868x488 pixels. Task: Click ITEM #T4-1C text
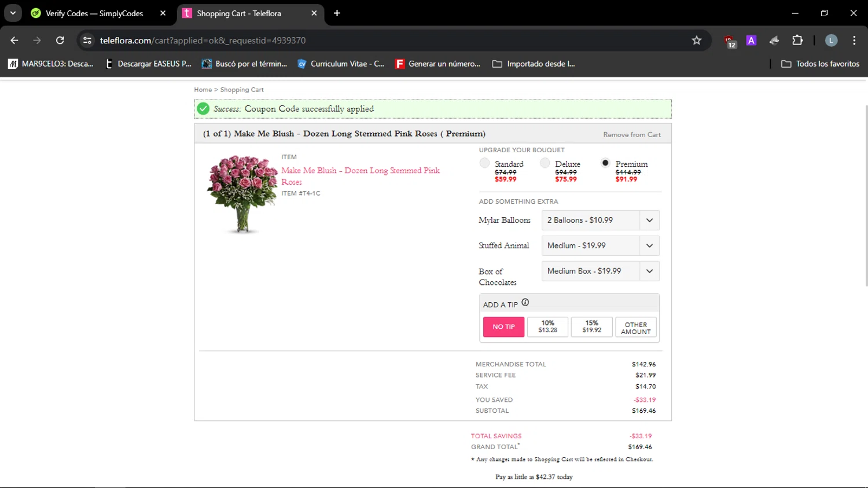pos(301,193)
